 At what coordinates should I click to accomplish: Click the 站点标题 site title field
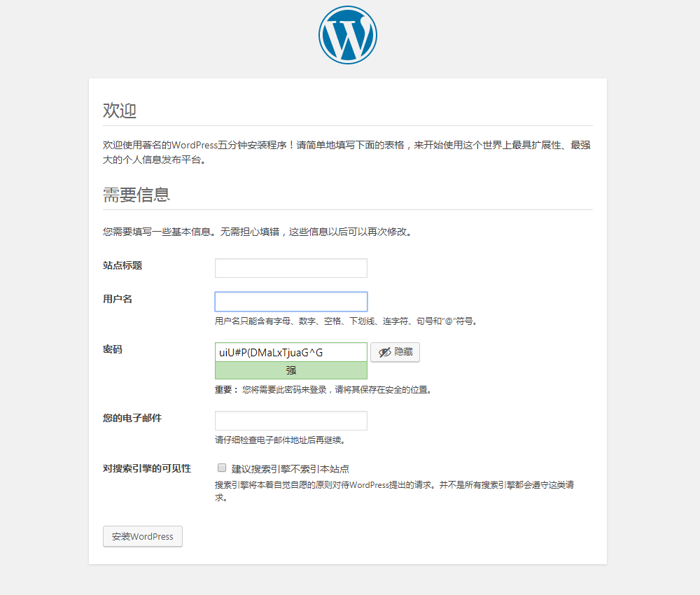(x=291, y=268)
